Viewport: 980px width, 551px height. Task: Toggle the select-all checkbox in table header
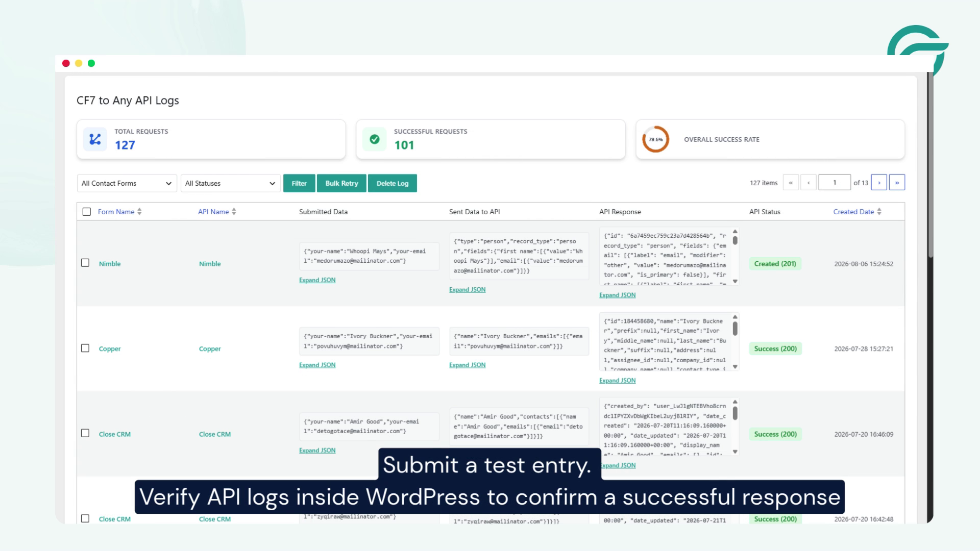coord(86,212)
